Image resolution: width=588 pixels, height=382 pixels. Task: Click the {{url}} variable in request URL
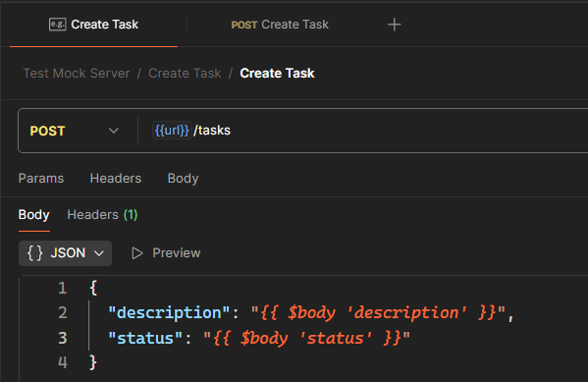tap(172, 131)
